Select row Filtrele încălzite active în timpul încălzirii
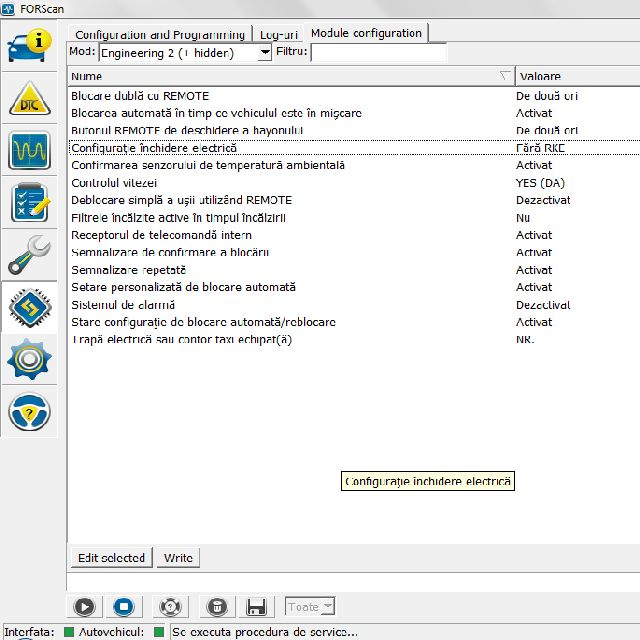Viewport: 640px width, 640px height. click(353, 218)
